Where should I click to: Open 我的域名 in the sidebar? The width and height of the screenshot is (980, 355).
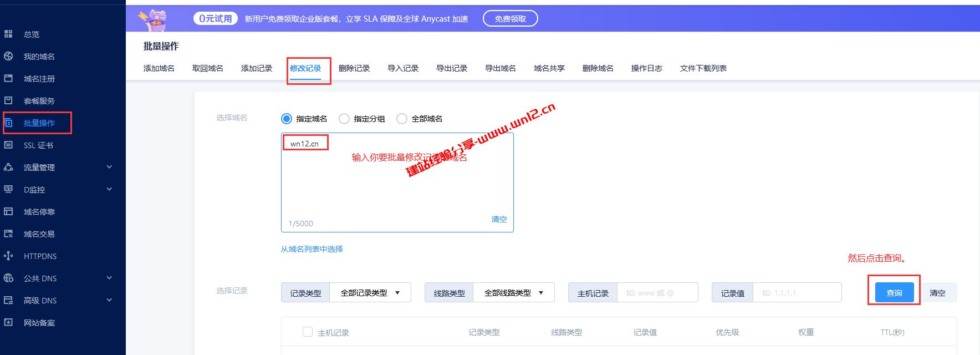39,56
